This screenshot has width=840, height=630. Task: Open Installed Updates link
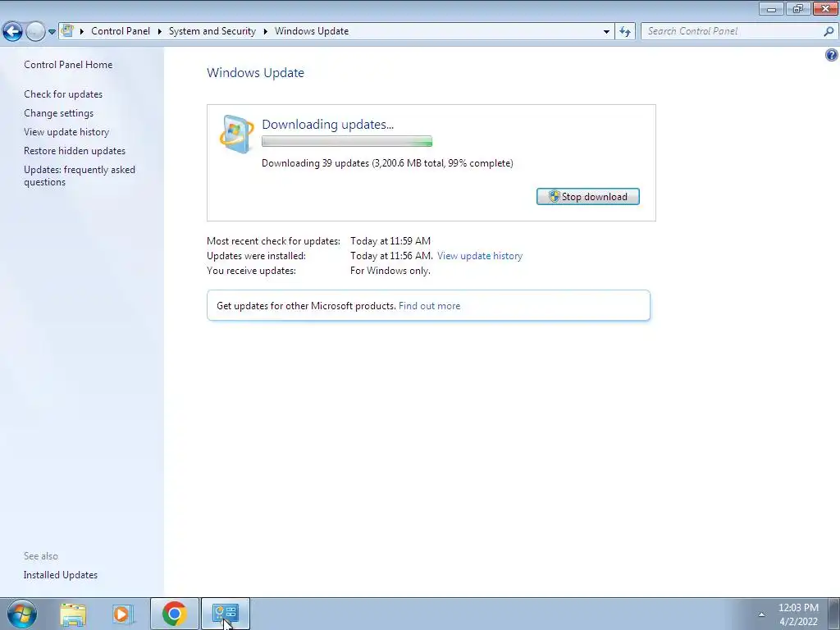(x=61, y=575)
